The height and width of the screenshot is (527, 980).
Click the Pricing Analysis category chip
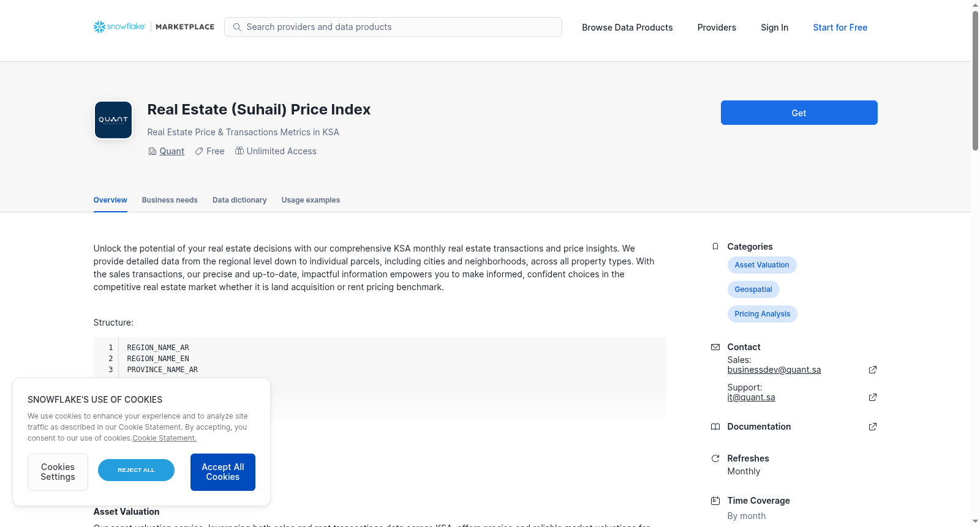point(762,314)
